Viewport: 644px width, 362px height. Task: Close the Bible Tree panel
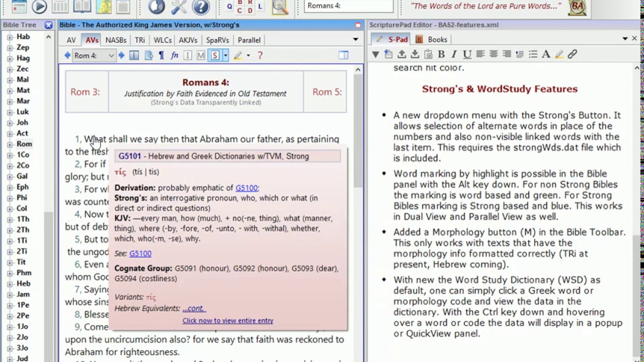coord(48,25)
